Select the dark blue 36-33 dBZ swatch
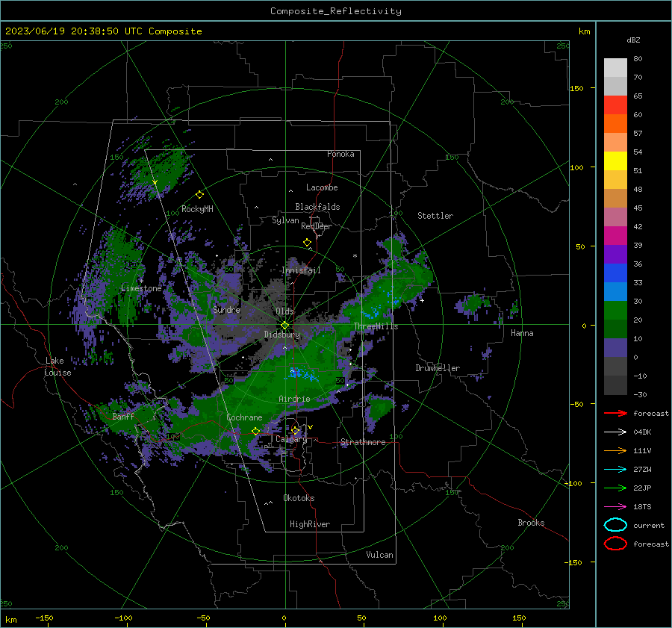 [615, 273]
